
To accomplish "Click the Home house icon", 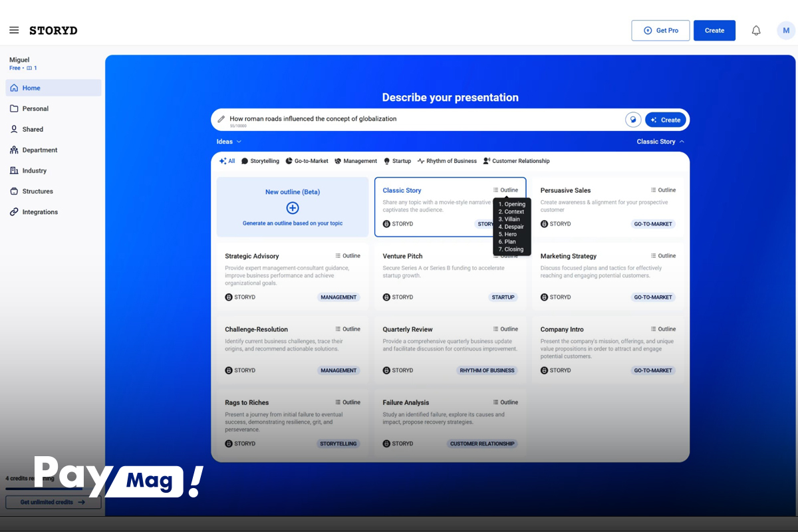I will point(14,88).
